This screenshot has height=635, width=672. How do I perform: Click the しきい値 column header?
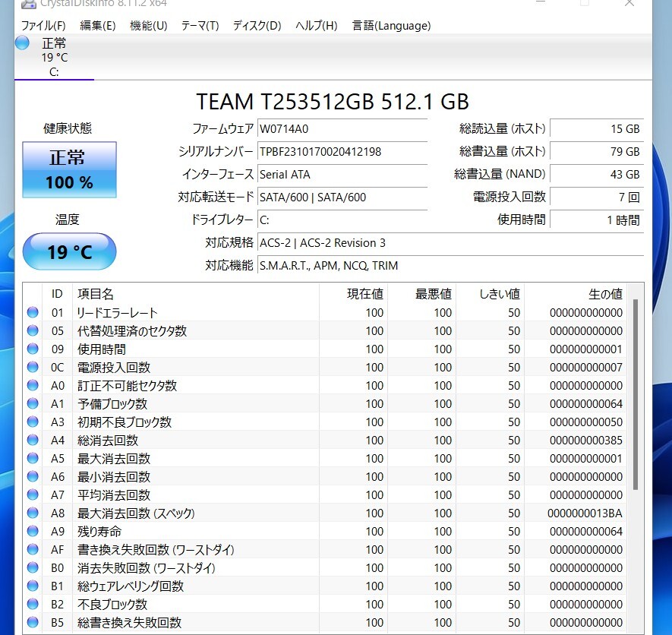(x=491, y=294)
